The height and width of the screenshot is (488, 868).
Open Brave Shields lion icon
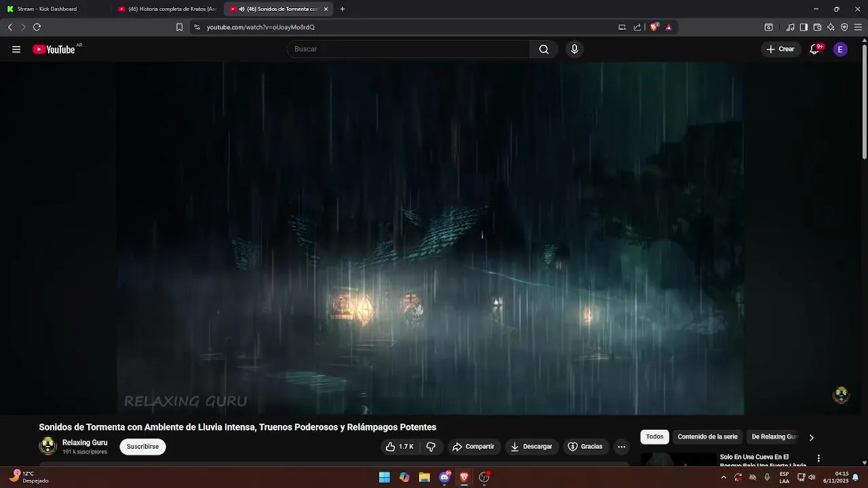click(654, 27)
